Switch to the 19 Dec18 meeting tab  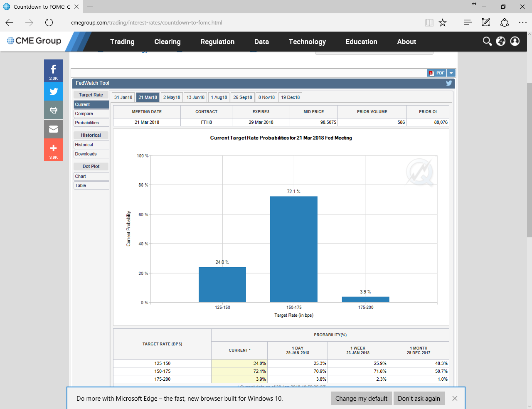click(x=290, y=97)
